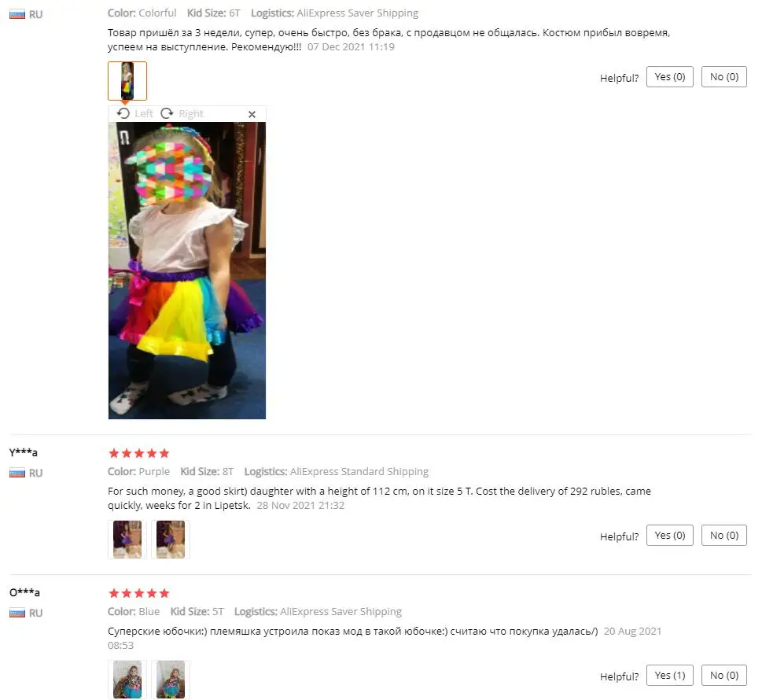Vote No on the Lipetsk delivery review
Image resolution: width=762 pixels, height=700 pixels.
click(x=724, y=535)
